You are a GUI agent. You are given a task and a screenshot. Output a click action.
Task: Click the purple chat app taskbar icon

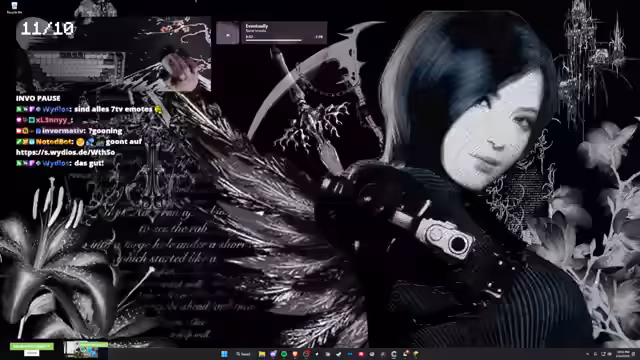(273, 354)
